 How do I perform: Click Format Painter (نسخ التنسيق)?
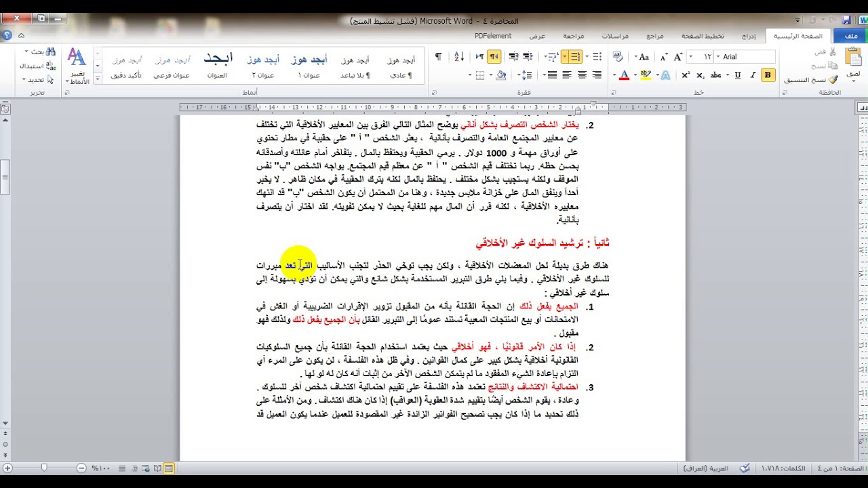pos(810,80)
